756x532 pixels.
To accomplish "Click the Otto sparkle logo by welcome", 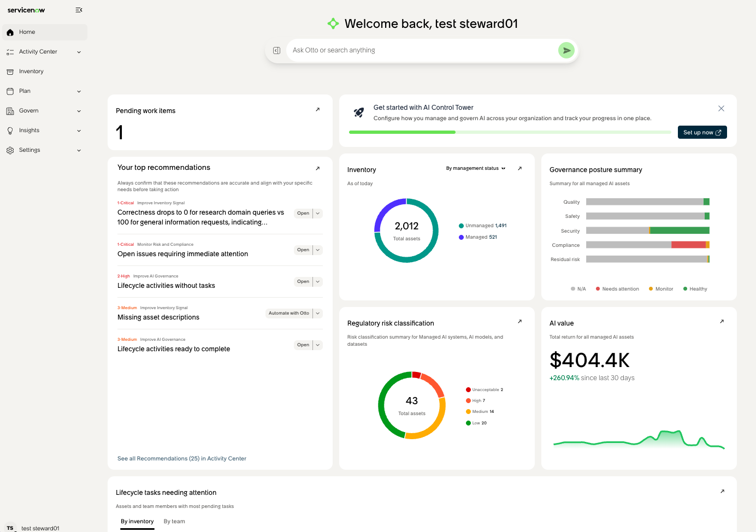I will pos(333,23).
